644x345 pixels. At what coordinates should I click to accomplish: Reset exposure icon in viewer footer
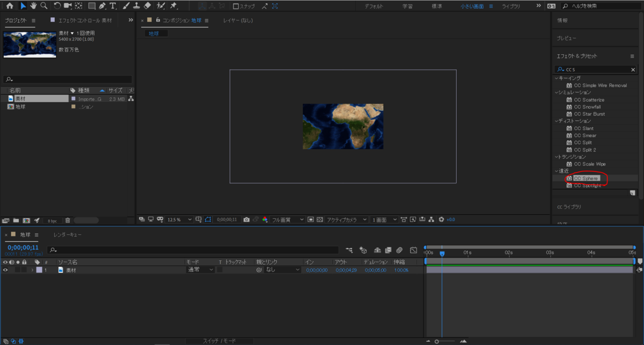[x=441, y=219]
